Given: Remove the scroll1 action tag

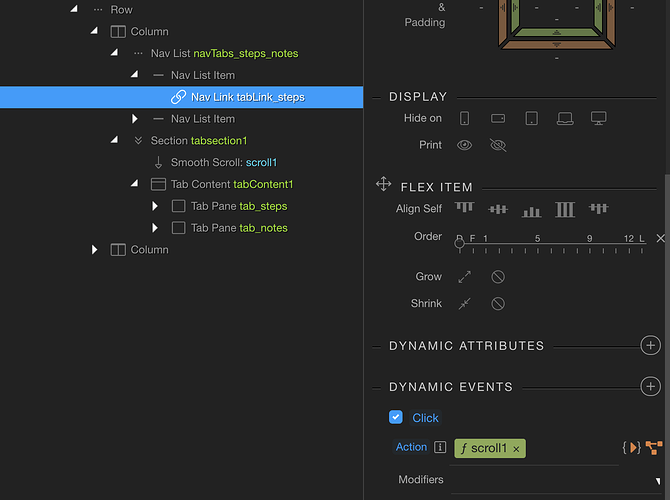Looking at the screenshot, I should (x=516, y=449).
